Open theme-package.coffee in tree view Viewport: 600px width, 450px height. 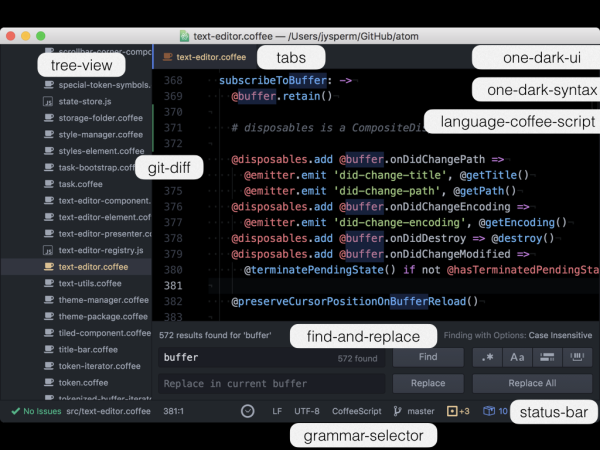pyautogui.click(x=103, y=316)
